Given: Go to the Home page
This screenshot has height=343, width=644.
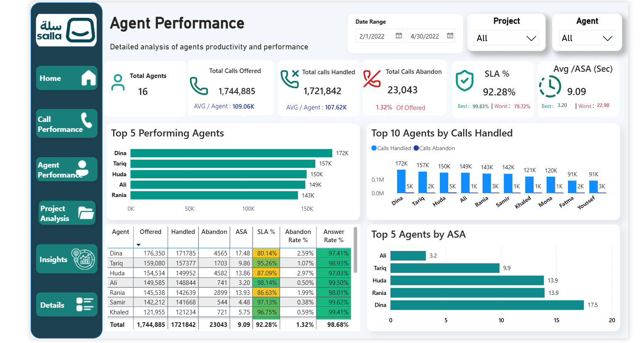Looking at the screenshot, I should point(67,78).
